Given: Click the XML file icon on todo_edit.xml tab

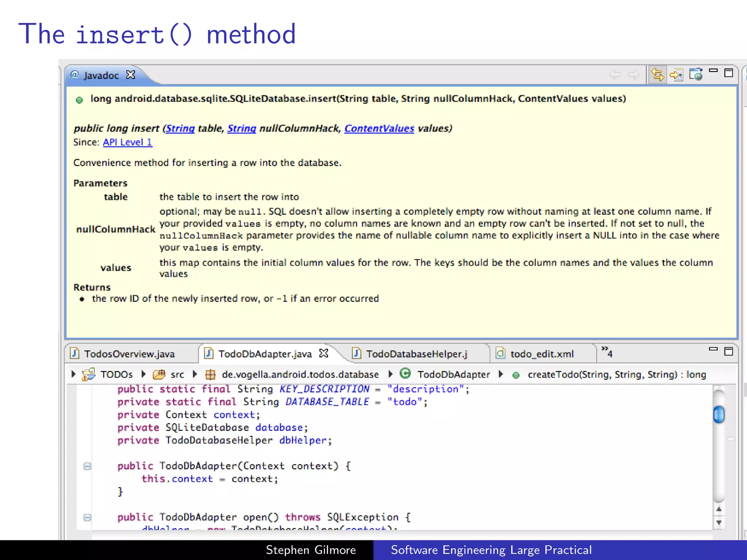Looking at the screenshot, I should 501,353.
